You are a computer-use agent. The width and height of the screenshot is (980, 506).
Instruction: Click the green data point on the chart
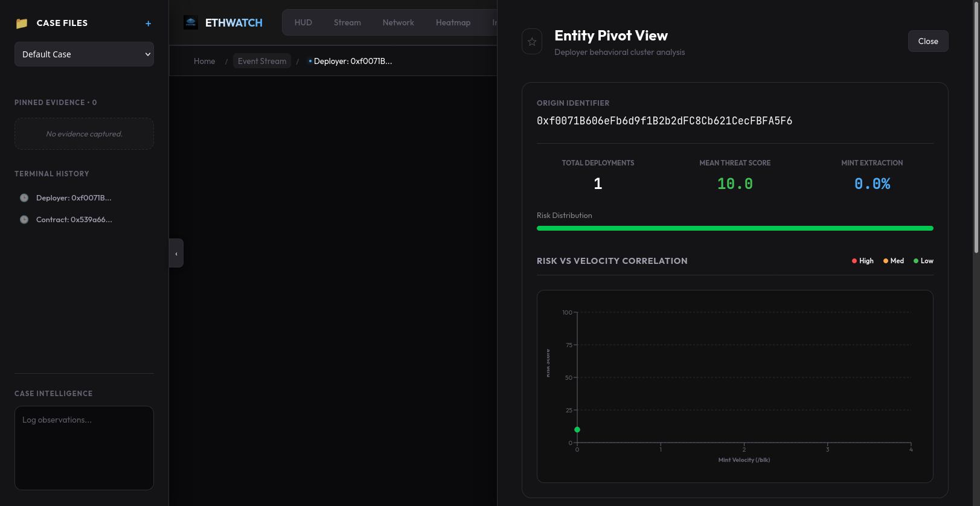577,430
